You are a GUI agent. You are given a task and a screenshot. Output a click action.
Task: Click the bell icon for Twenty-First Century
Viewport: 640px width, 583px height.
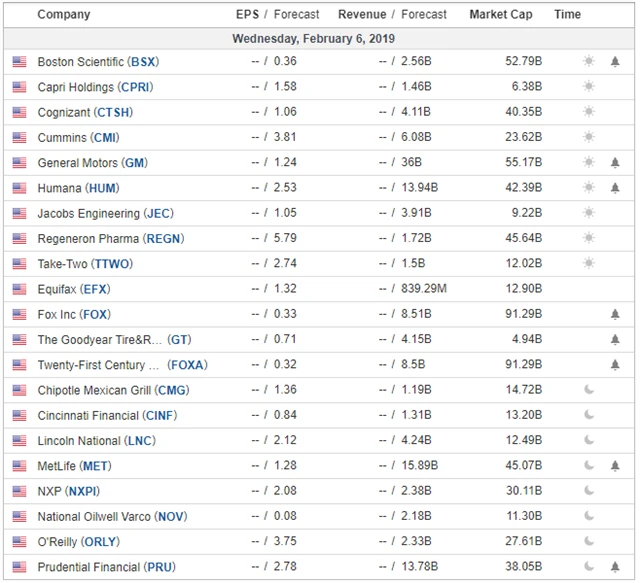click(615, 364)
